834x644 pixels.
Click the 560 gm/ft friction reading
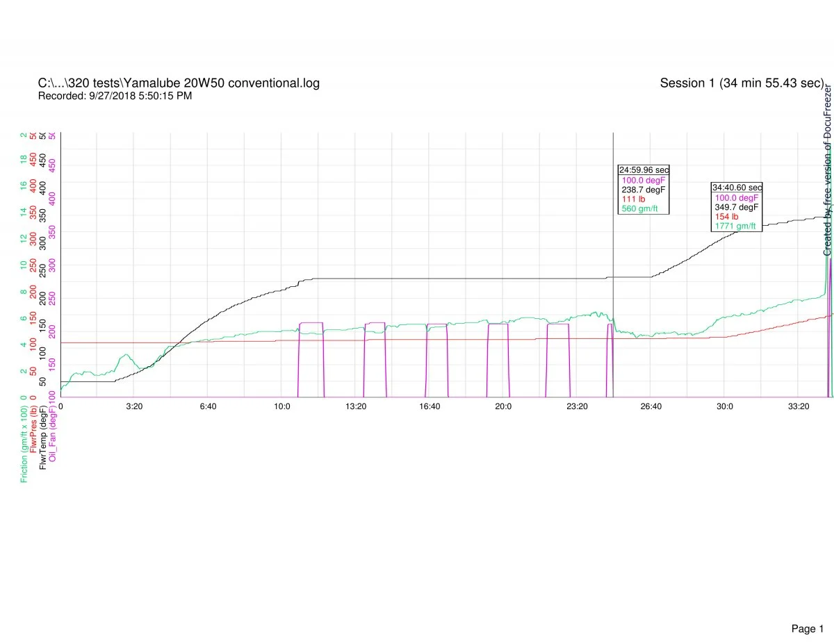639,208
